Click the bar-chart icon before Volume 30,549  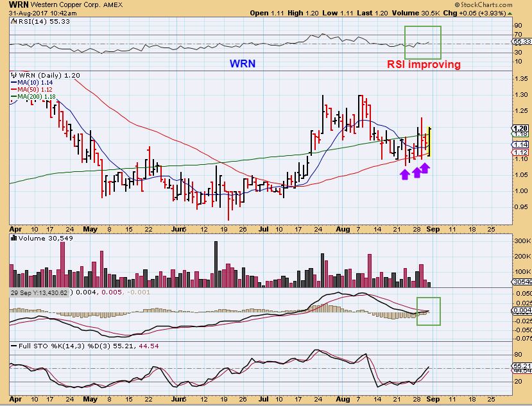tap(14, 238)
